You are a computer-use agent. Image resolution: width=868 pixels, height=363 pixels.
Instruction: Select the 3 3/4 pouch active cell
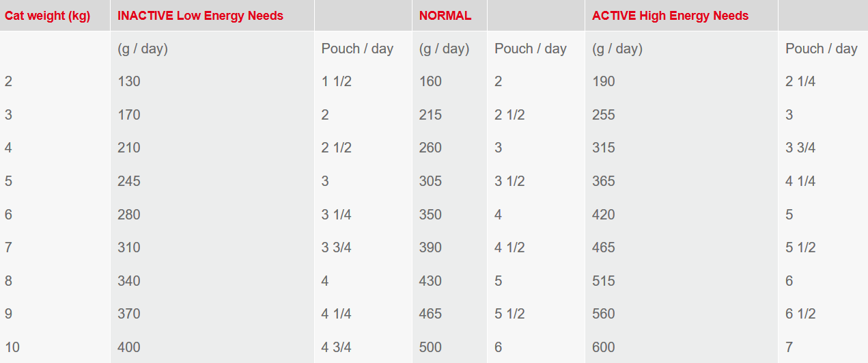[800, 148]
